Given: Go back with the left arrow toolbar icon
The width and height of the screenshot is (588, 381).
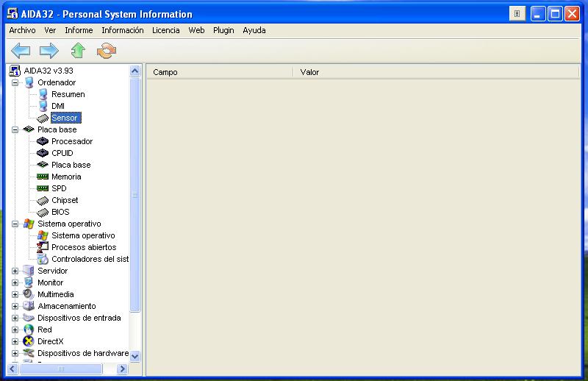Looking at the screenshot, I should pos(21,50).
